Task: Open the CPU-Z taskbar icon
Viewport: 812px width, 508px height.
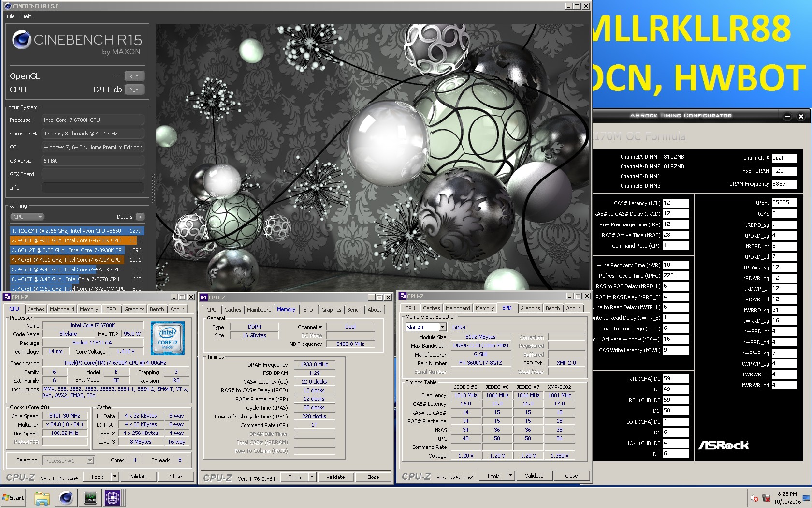Action: tap(113, 497)
